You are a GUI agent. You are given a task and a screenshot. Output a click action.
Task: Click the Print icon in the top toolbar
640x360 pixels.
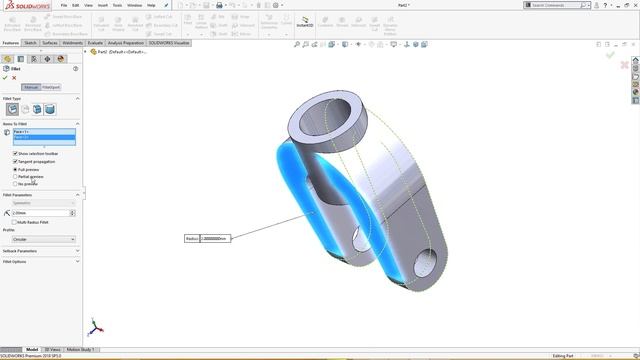219,5
